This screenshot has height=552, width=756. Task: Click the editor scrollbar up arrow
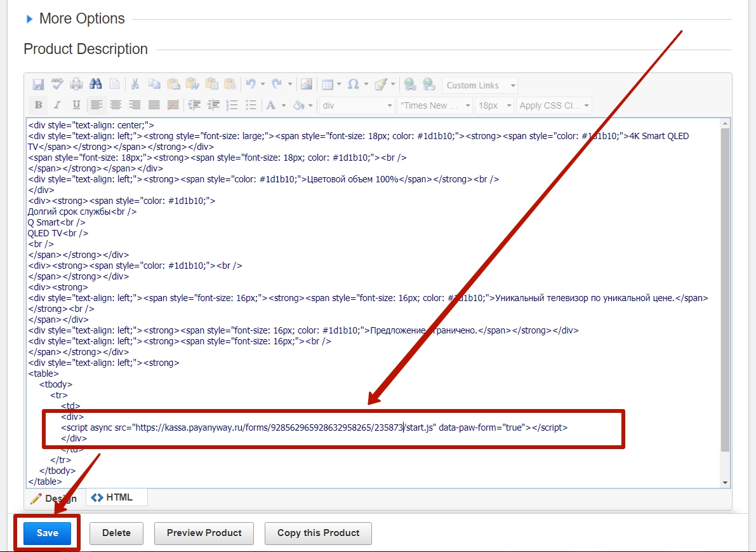(x=725, y=124)
